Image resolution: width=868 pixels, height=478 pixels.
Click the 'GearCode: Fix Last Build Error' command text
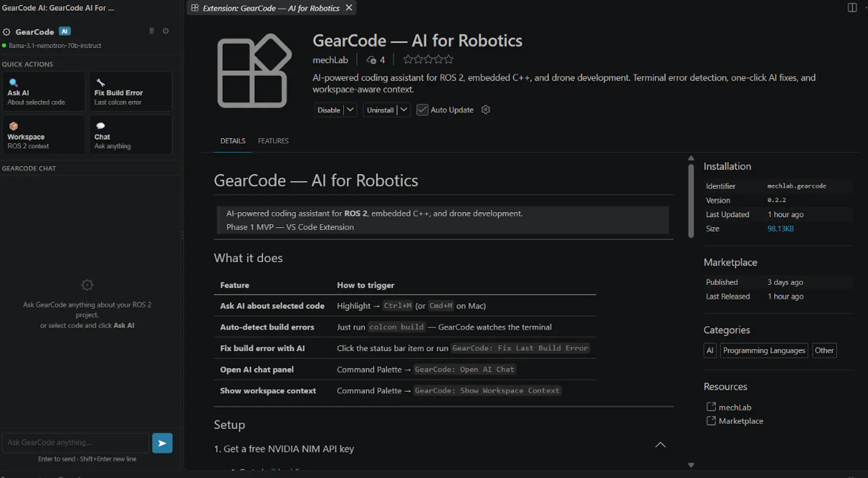pyautogui.click(x=520, y=348)
